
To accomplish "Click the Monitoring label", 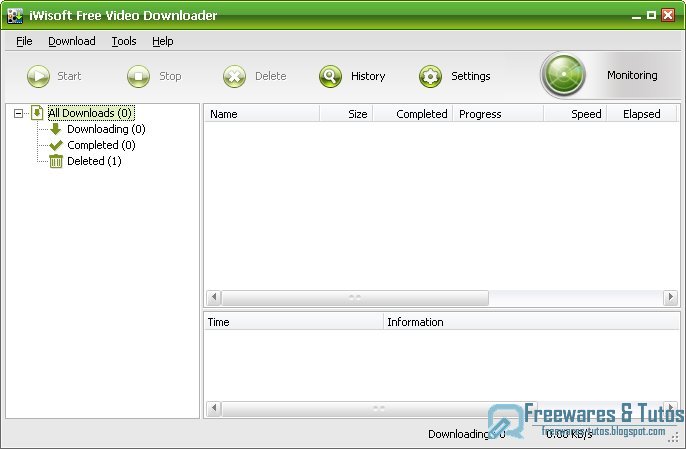I will [x=632, y=75].
